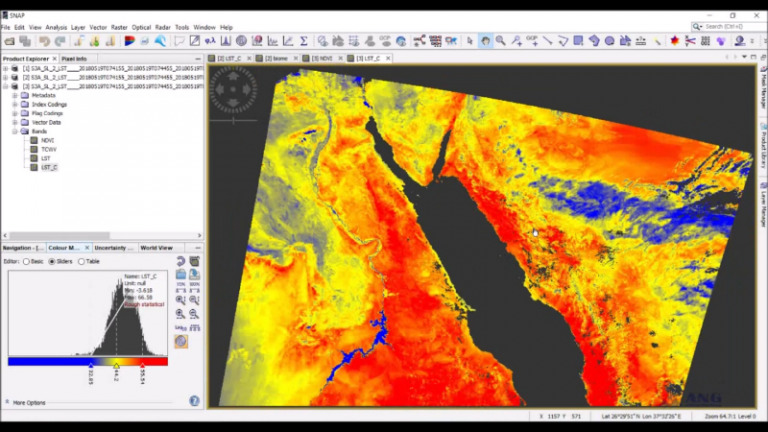Open the Scatter Plot toolbar icon
Viewport: 768px width, 432px height.
(x=288, y=41)
